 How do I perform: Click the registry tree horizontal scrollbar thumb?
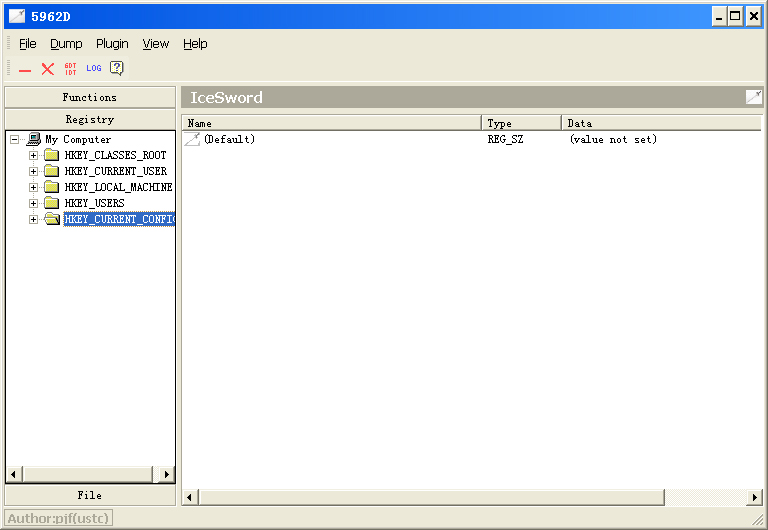pyautogui.click(x=89, y=474)
